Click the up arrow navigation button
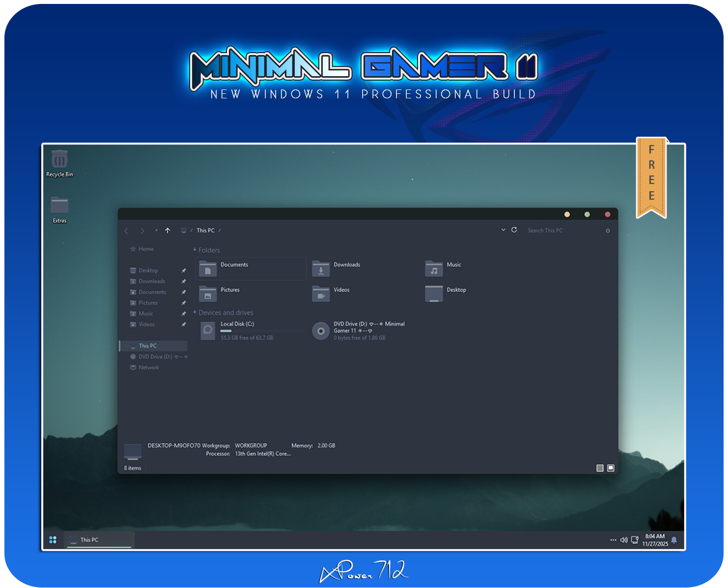 (x=168, y=231)
